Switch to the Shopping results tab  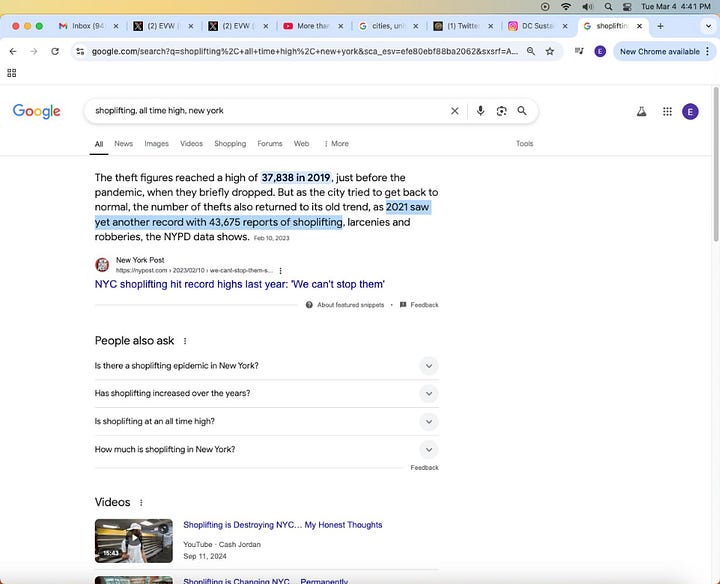click(230, 144)
